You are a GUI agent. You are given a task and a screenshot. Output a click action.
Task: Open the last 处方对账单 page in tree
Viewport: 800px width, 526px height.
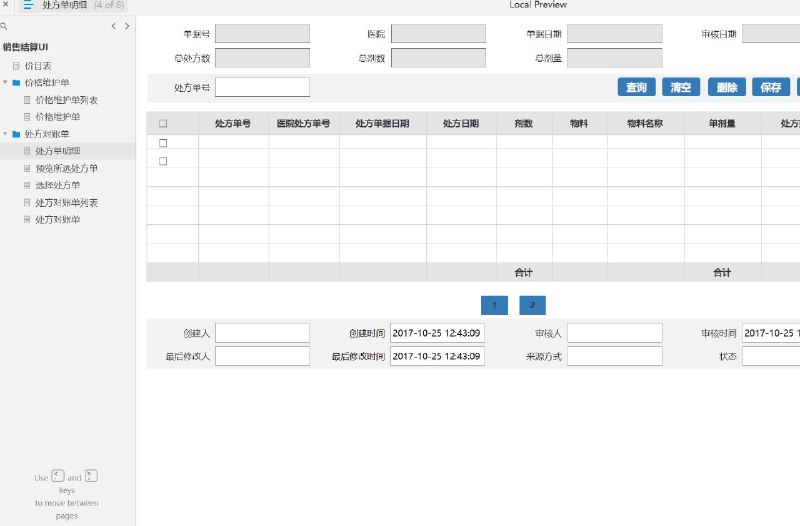[x=58, y=219]
